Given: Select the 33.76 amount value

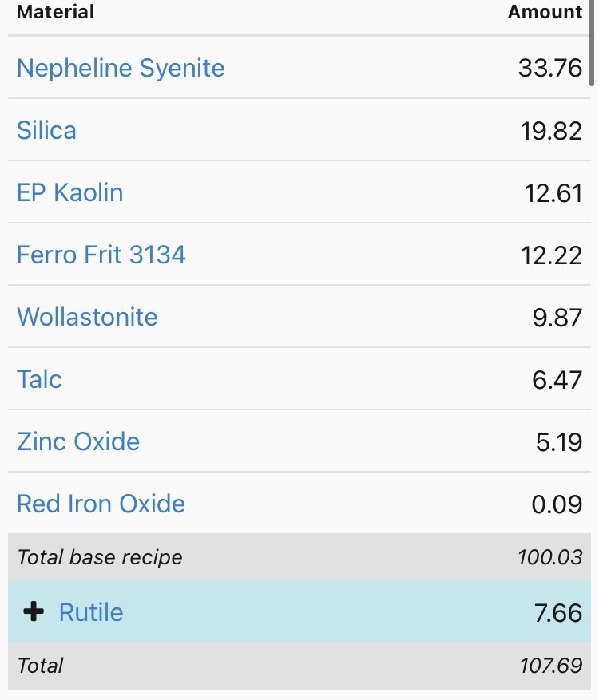Looking at the screenshot, I should (x=549, y=69).
